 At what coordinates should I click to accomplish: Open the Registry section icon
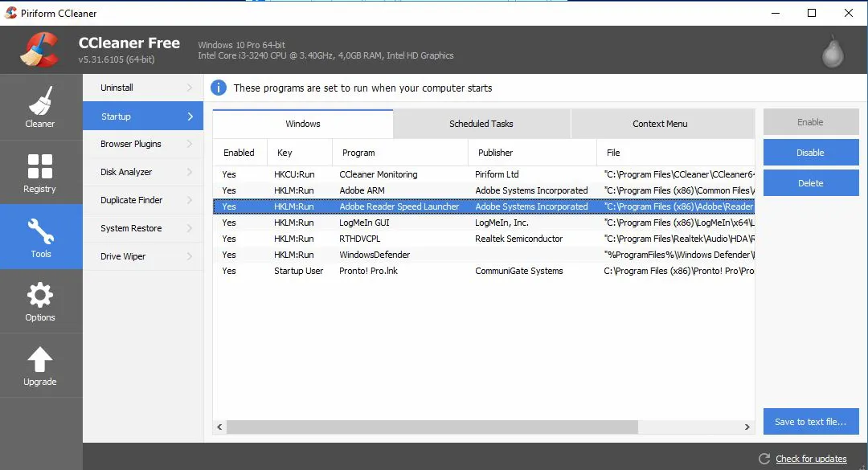tap(40, 166)
